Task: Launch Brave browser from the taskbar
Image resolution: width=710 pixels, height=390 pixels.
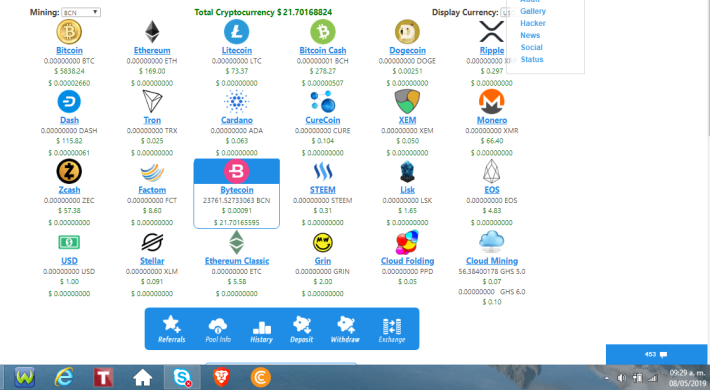Action: (221, 377)
